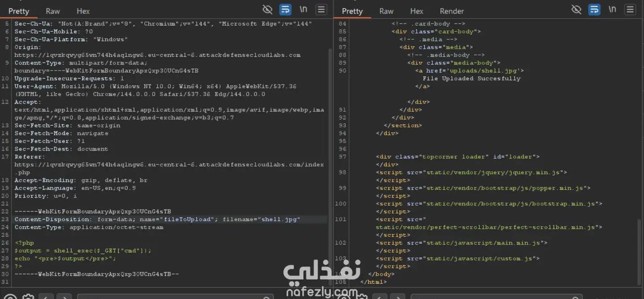Switch request view to Pretty tab

coord(19,11)
